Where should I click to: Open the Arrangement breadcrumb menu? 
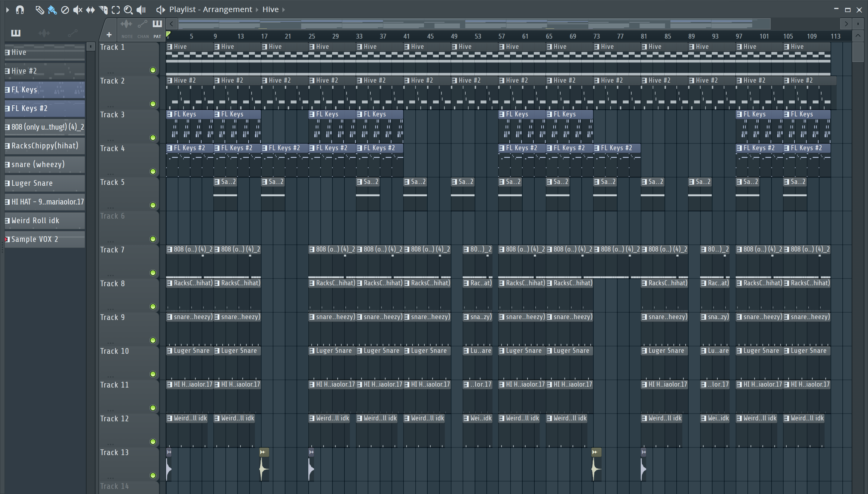click(x=227, y=10)
